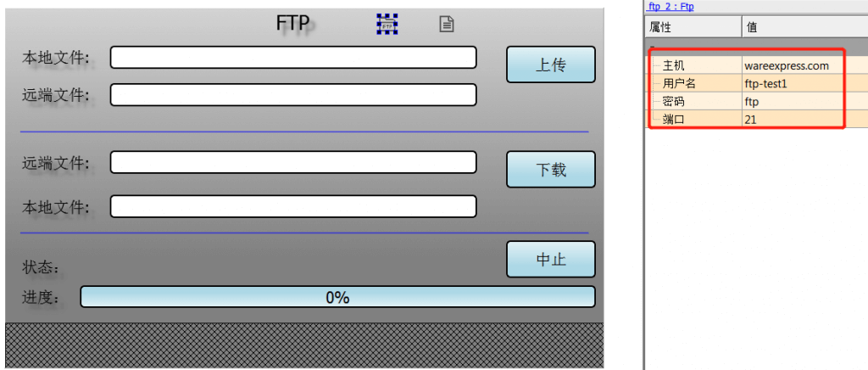
Task: Select the 用户名 property row
Action: coord(756,84)
